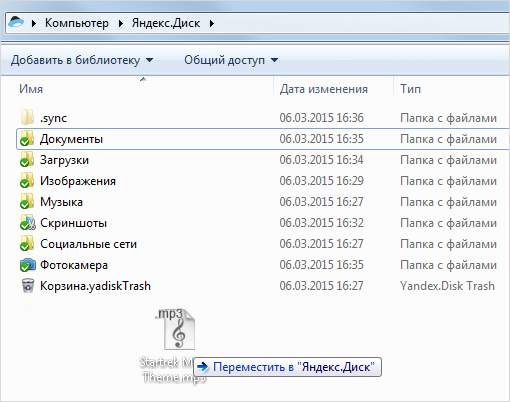Open the Добавить в библиотеку dropdown
Screen dimensions: 510x402
click(x=82, y=60)
